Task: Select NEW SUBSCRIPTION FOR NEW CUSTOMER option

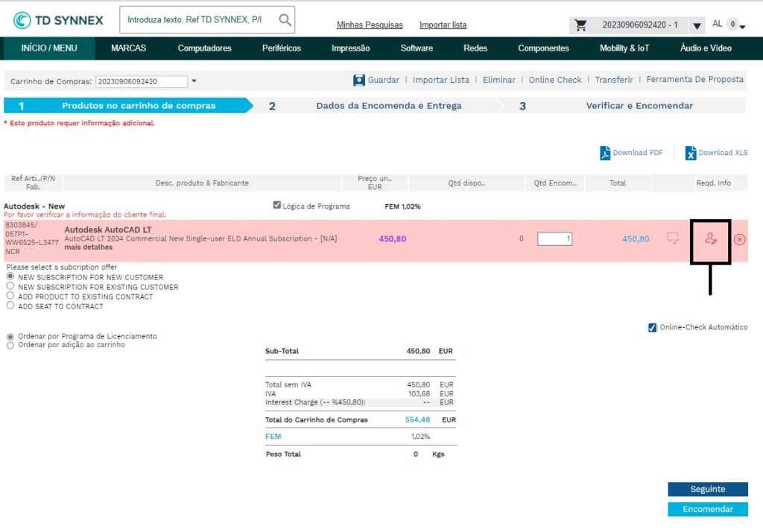Action: (10, 276)
